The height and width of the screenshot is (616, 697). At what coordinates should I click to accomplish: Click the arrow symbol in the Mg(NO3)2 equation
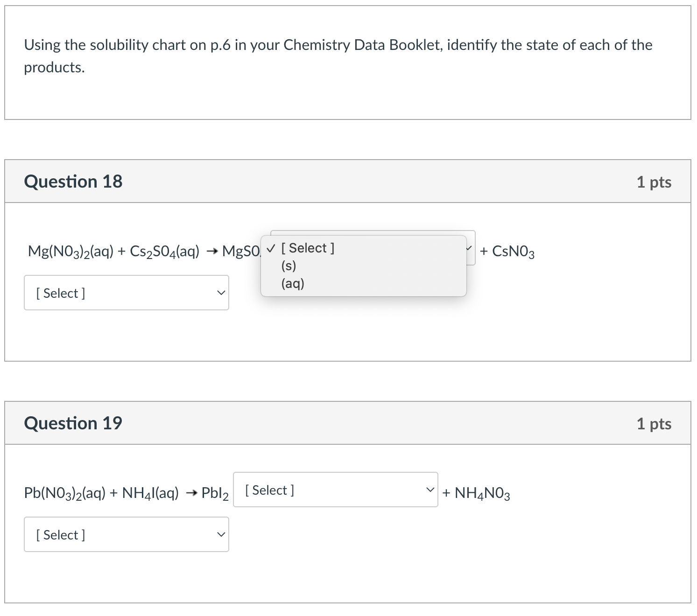[211, 251]
